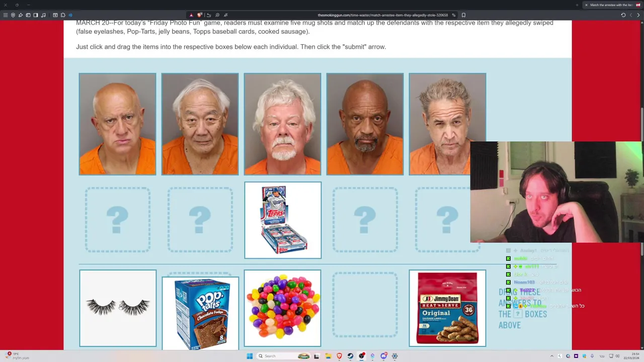Open the browser hamburger menu
644x362 pixels.
(x=6, y=15)
